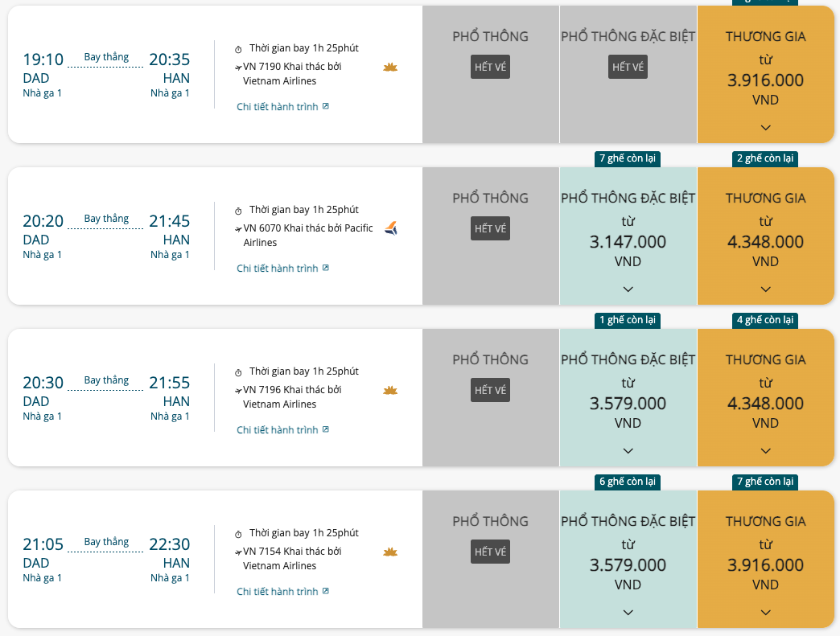840x636 pixels.
Task: Click Vietnam Airlines lotus logo for VN 7196
Action: point(390,391)
